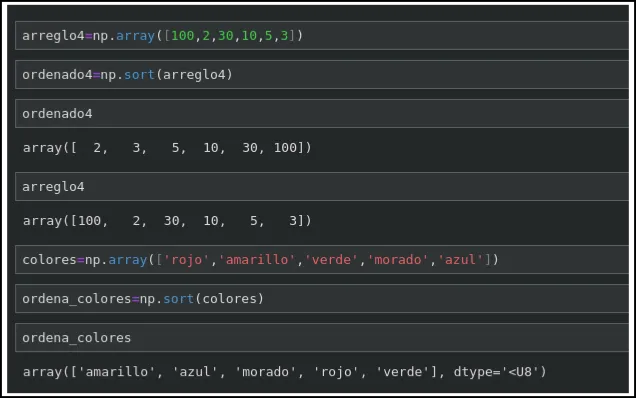The height and width of the screenshot is (398, 636).
Task: Click the output array starting with 'amarillo'
Action: (285, 372)
